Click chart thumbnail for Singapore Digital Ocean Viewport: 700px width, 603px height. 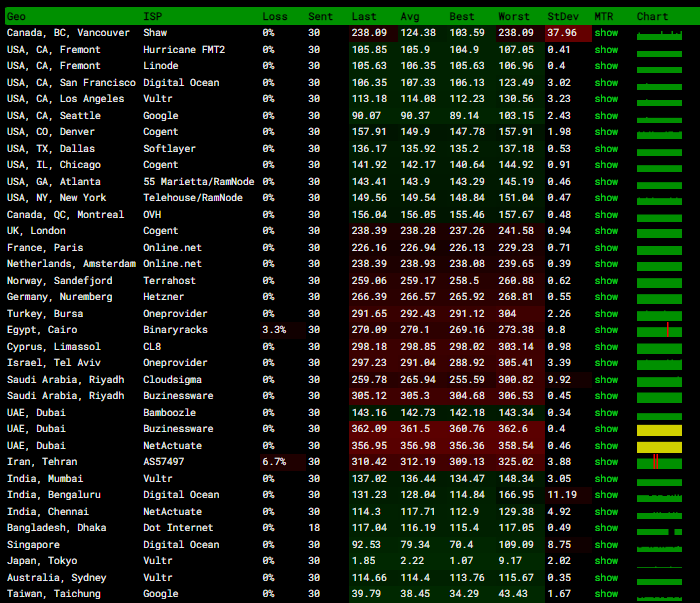[659, 548]
